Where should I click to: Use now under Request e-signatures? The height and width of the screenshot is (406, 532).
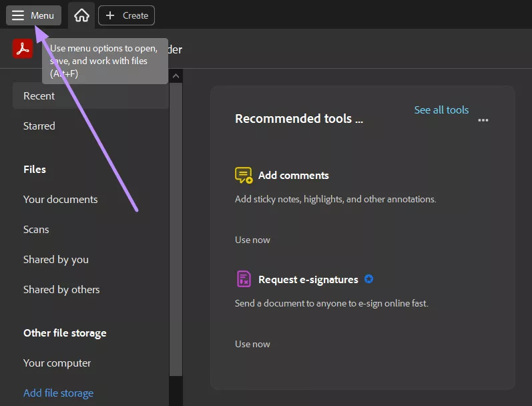(x=252, y=344)
